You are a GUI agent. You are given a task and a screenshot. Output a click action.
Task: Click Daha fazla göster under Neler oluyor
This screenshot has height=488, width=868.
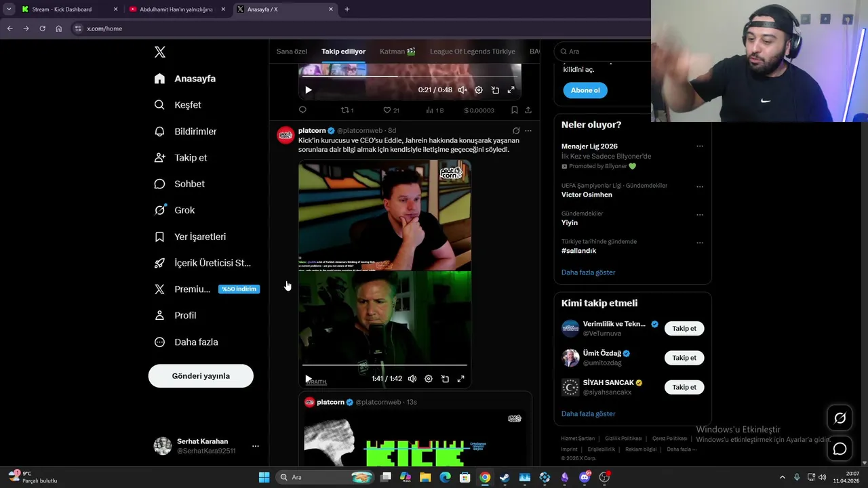(588, 272)
